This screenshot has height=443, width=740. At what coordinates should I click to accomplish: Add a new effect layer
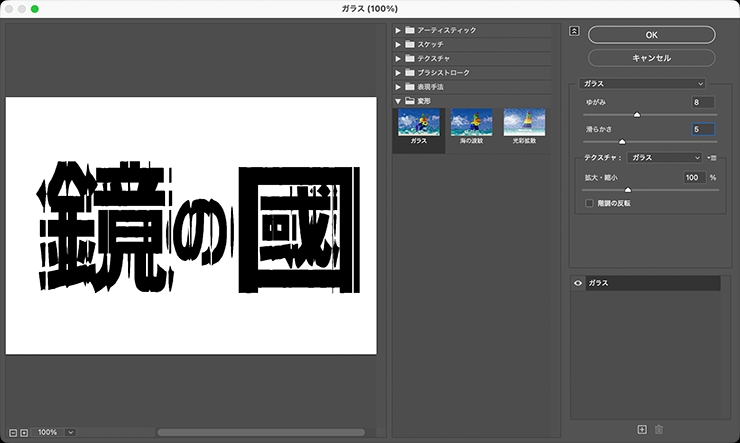(x=642, y=429)
